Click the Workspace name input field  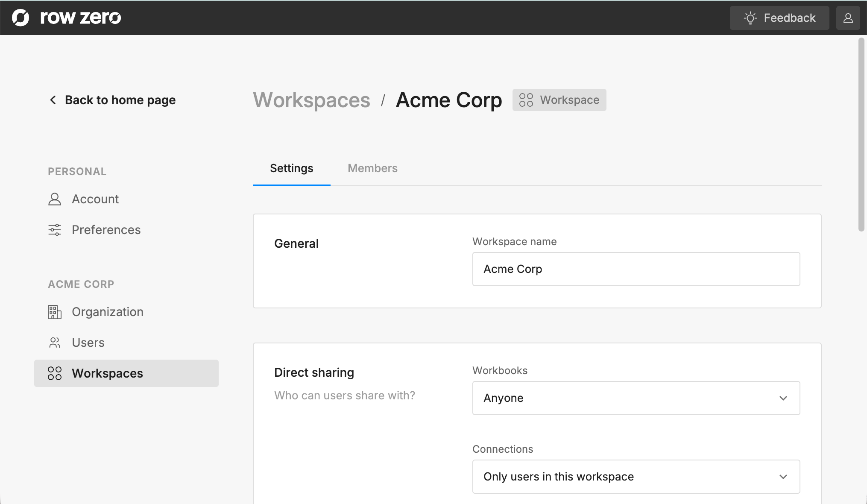tap(636, 269)
